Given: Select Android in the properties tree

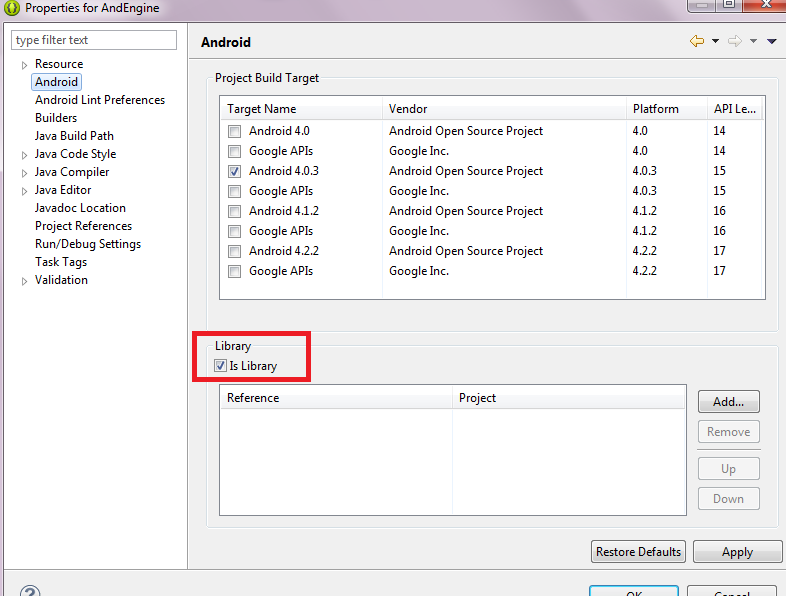Looking at the screenshot, I should tap(56, 82).
